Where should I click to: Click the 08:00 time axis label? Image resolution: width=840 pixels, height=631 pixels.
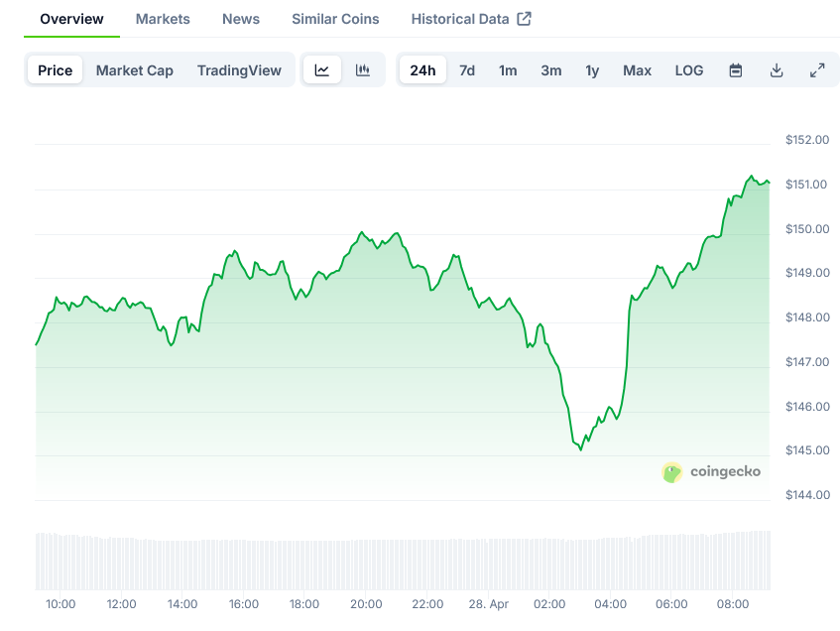pyautogui.click(x=733, y=604)
